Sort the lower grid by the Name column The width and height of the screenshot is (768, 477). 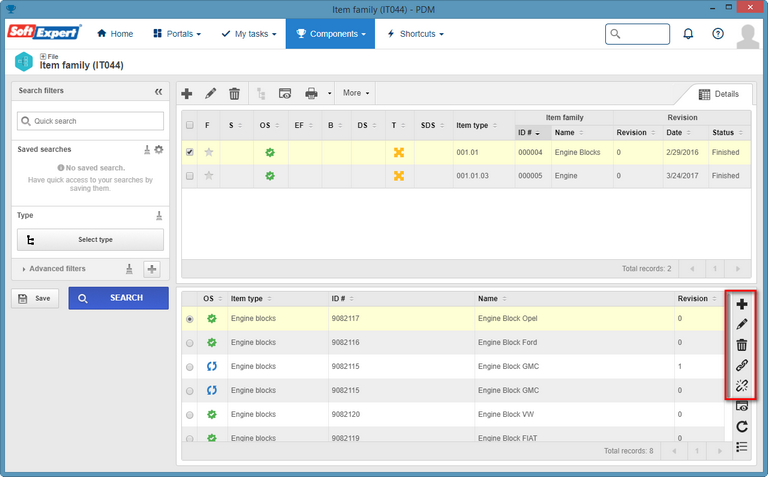(492, 299)
